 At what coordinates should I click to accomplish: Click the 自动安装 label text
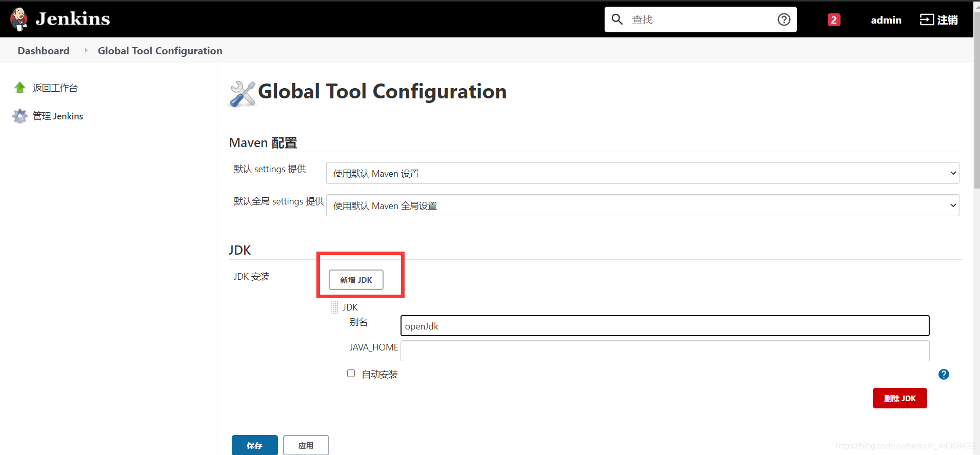380,375
